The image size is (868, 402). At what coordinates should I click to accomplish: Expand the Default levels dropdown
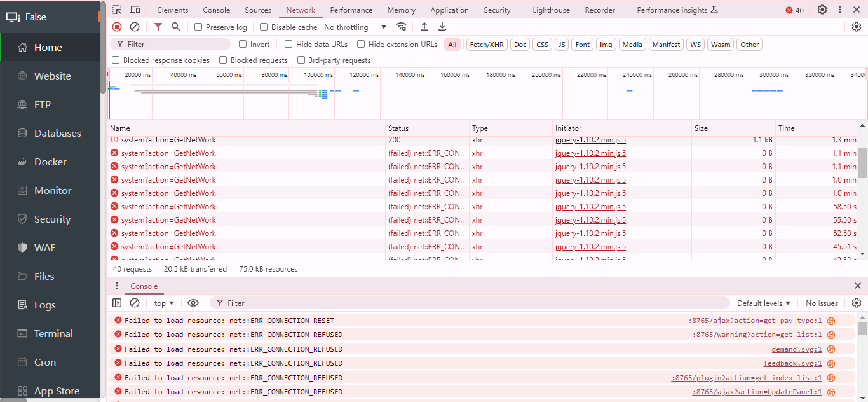(x=764, y=303)
